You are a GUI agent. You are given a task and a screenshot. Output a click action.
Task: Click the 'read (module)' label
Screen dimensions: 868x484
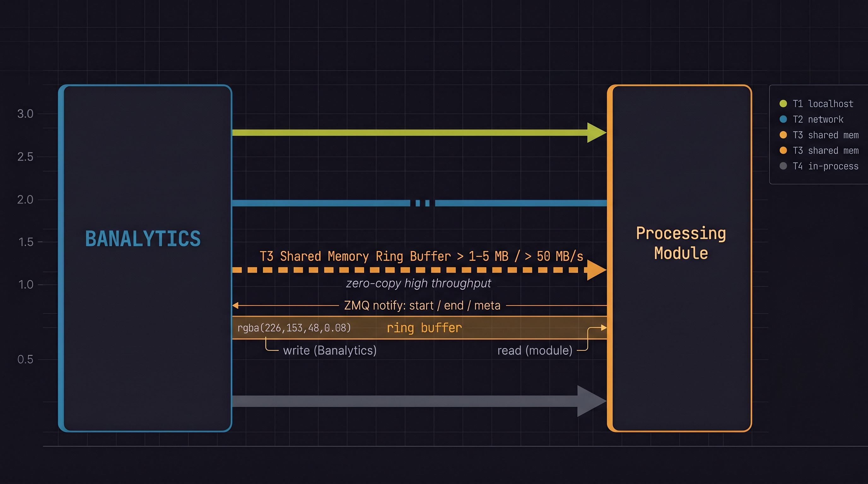click(535, 350)
